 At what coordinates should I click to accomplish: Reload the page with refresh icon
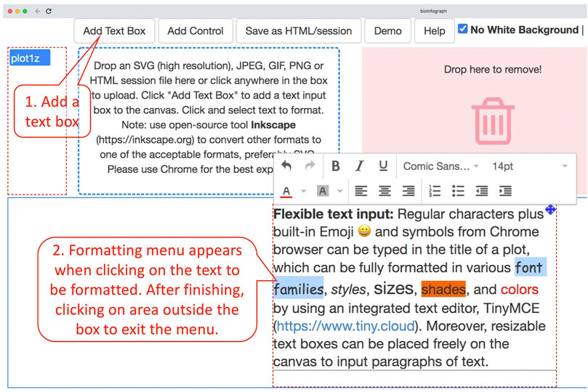[49, 11]
